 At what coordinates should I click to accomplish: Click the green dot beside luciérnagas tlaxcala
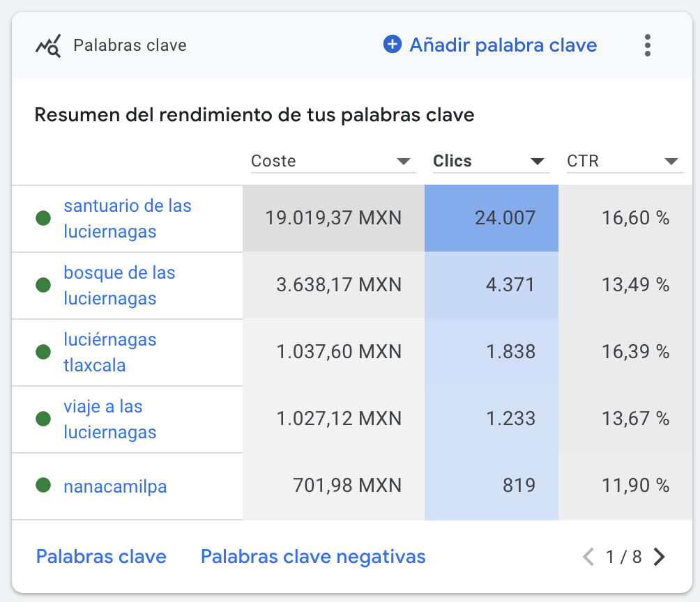click(x=43, y=352)
